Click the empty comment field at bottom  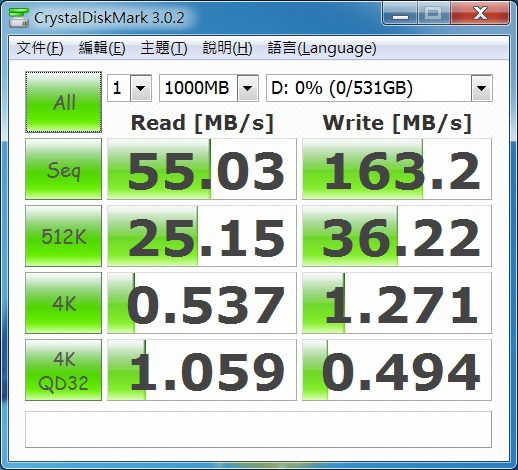(x=258, y=429)
